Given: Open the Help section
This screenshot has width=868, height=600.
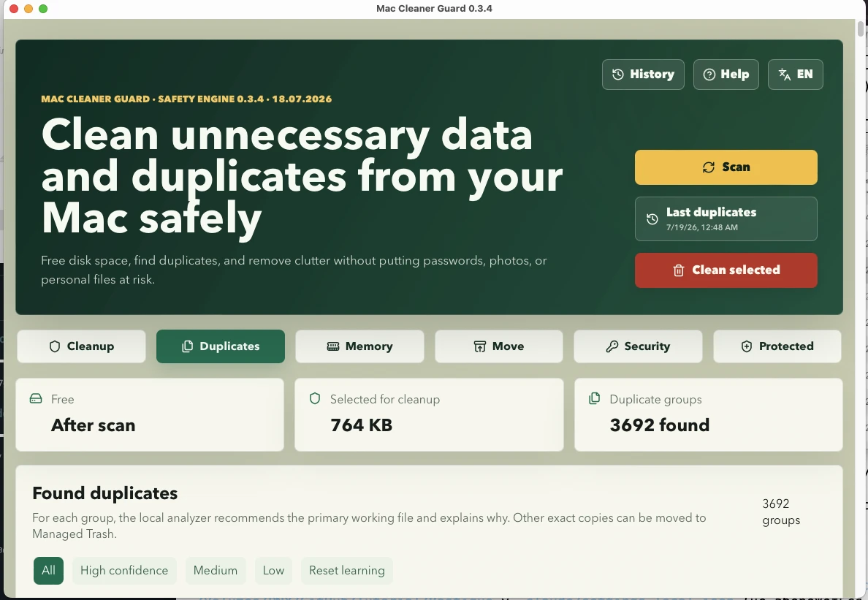Looking at the screenshot, I should tap(726, 74).
